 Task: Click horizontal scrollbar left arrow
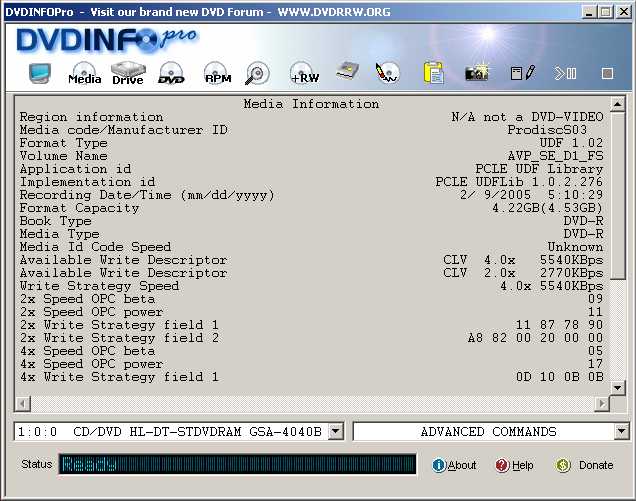23,404
